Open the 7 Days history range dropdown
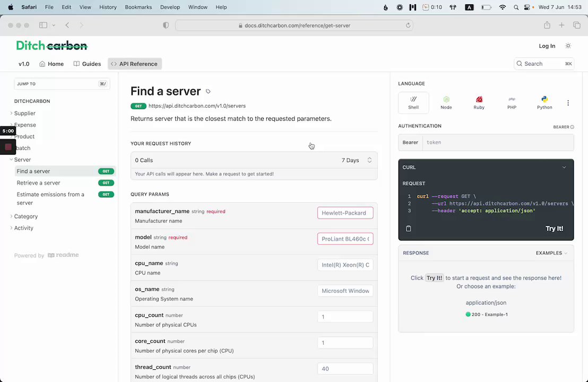The height and width of the screenshot is (382, 588). coord(356,160)
